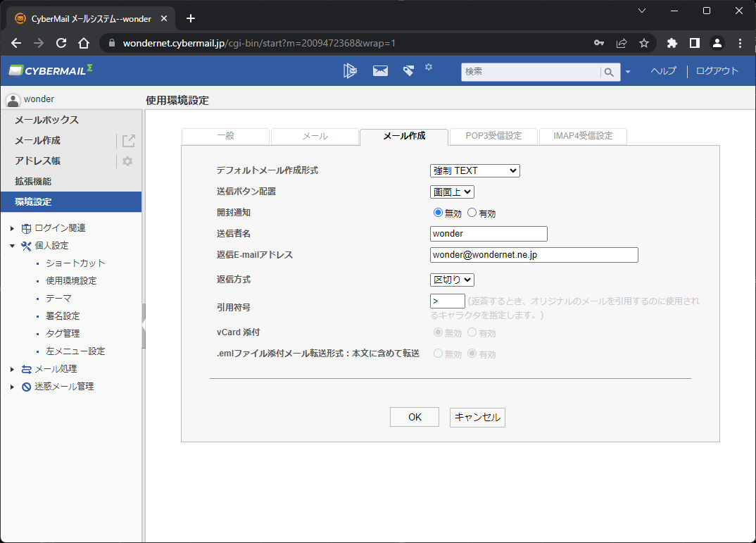The image size is (756, 543).
Task: Go to the browser home page icon
Action: [x=84, y=43]
